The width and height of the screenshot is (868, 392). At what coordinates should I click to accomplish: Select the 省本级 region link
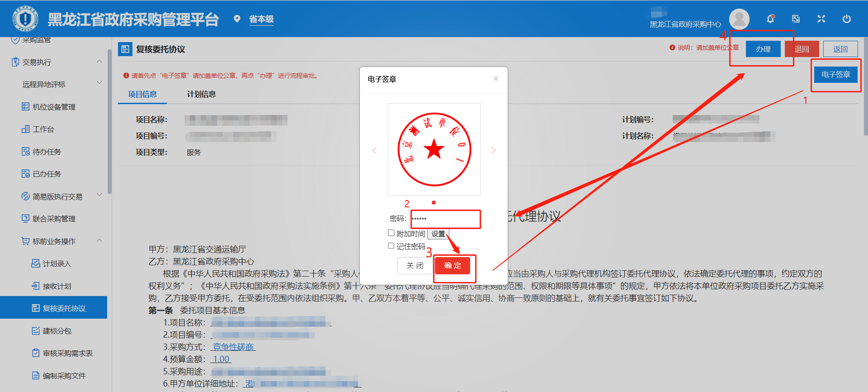[261, 19]
